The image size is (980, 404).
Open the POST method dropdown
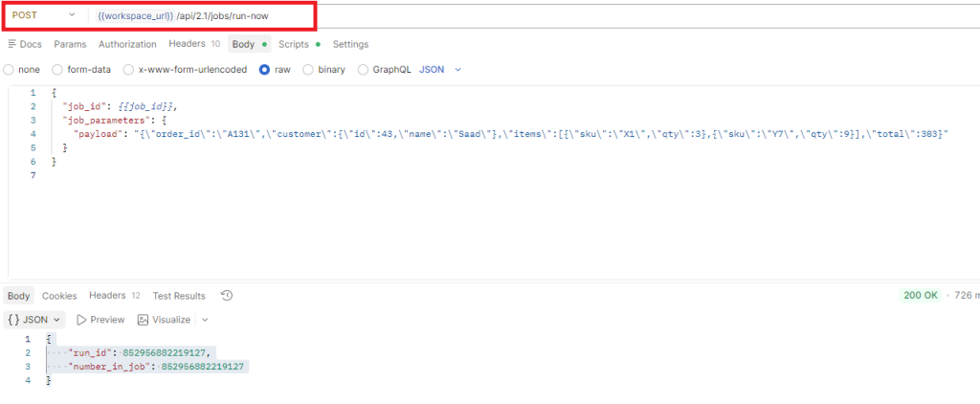point(44,15)
